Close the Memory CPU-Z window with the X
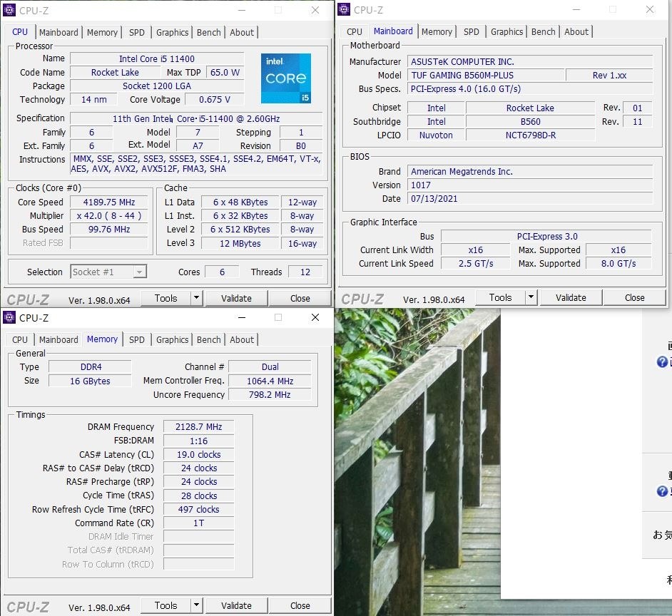Screen dimensions: 672x616 click(315, 317)
